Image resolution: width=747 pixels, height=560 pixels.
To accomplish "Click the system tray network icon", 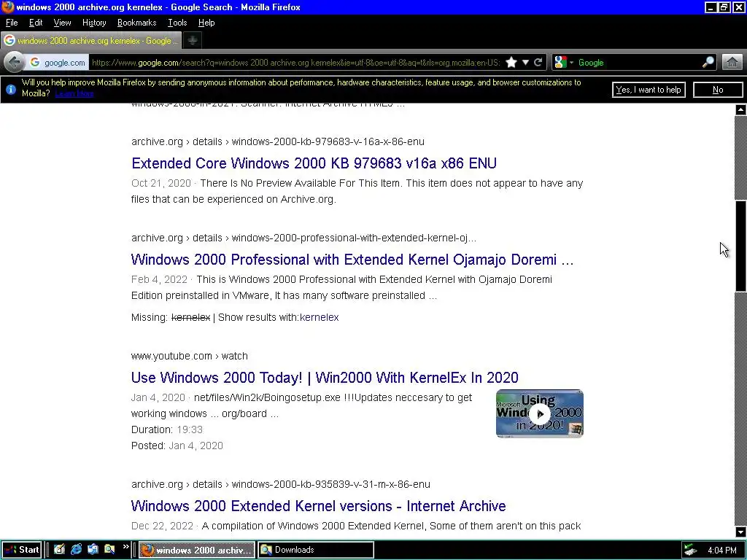I will [690, 550].
